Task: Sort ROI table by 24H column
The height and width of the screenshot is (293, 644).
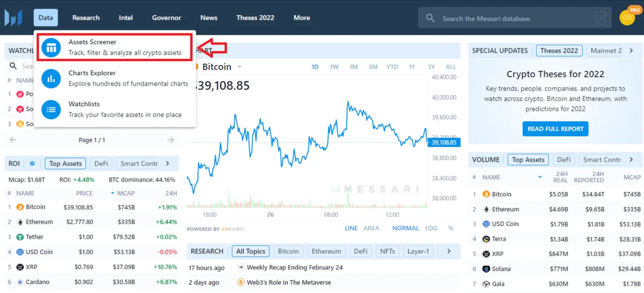Action: [x=171, y=193]
